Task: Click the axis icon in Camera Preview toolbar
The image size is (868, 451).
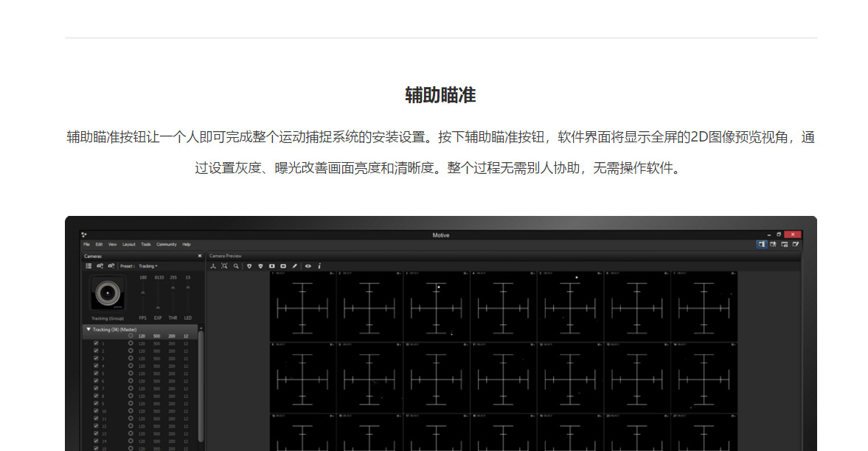Action: [213, 266]
